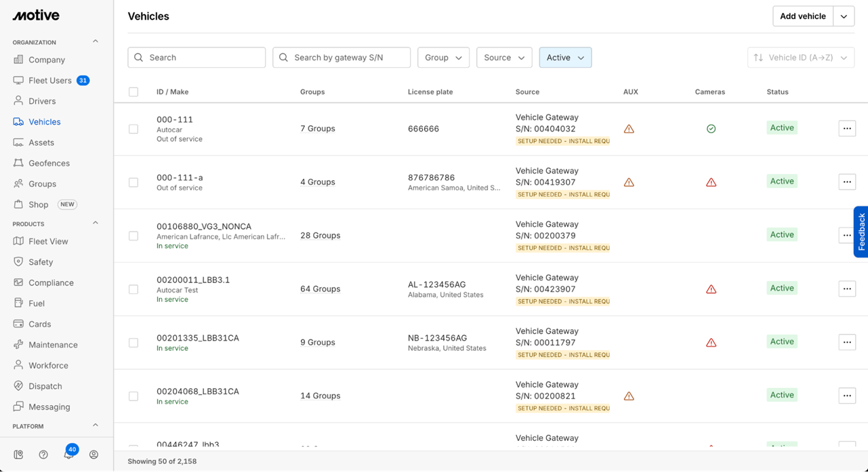Click the map shield icon in bottom bar

[x=18, y=454]
